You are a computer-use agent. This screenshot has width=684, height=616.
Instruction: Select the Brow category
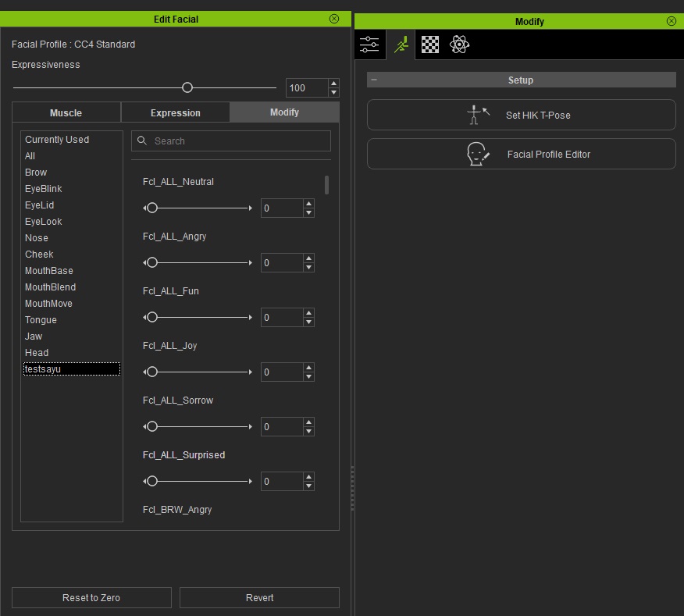click(36, 173)
